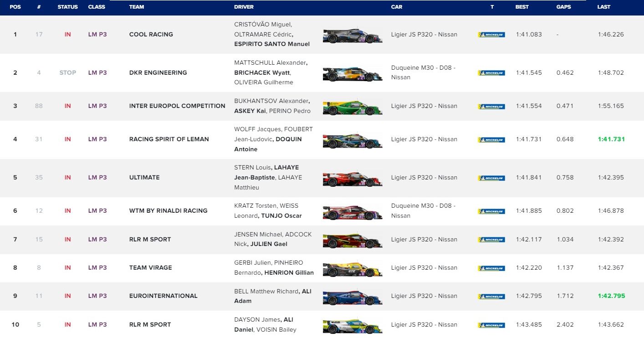Viewport: 644px width, 338px height.
Task: Select the COOL RACING team name
Action: click(151, 34)
